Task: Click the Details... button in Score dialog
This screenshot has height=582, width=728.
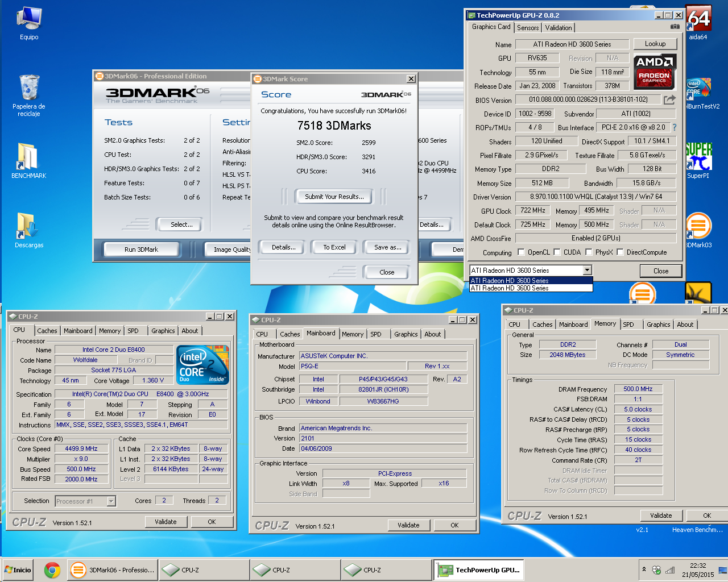Action: click(283, 247)
